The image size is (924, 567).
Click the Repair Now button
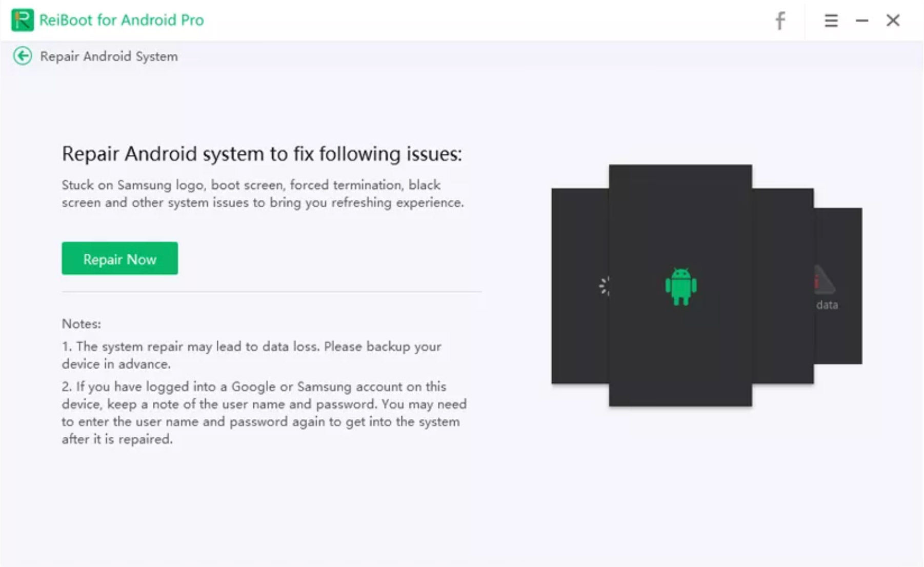(119, 258)
